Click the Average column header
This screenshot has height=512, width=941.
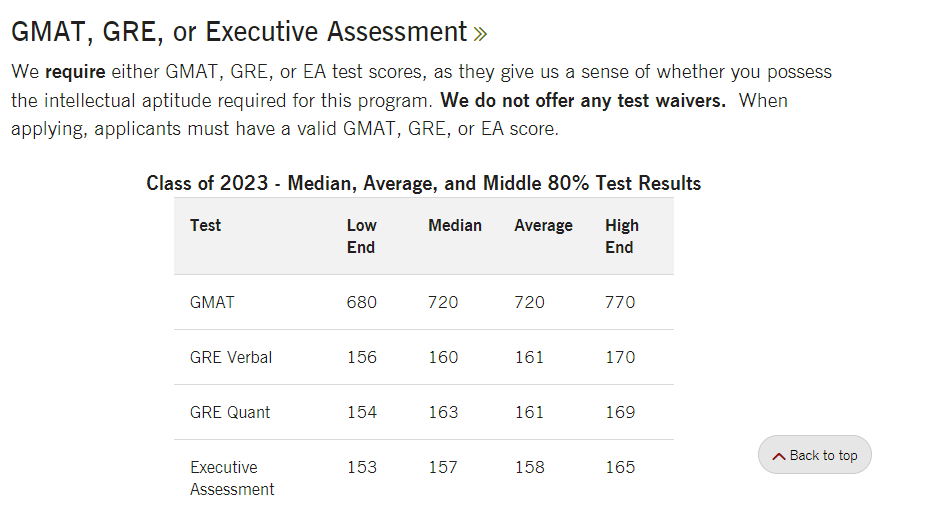(543, 225)
